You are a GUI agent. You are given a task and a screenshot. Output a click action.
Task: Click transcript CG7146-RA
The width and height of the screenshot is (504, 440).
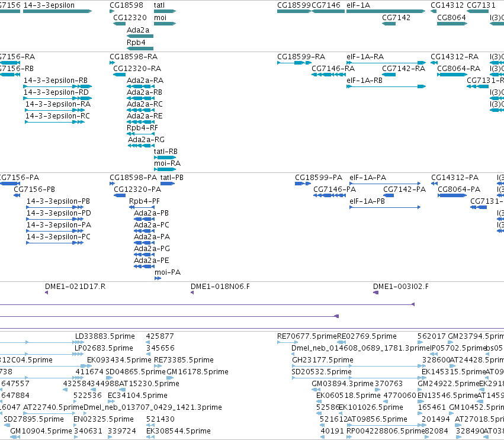(x=333, y=69)
